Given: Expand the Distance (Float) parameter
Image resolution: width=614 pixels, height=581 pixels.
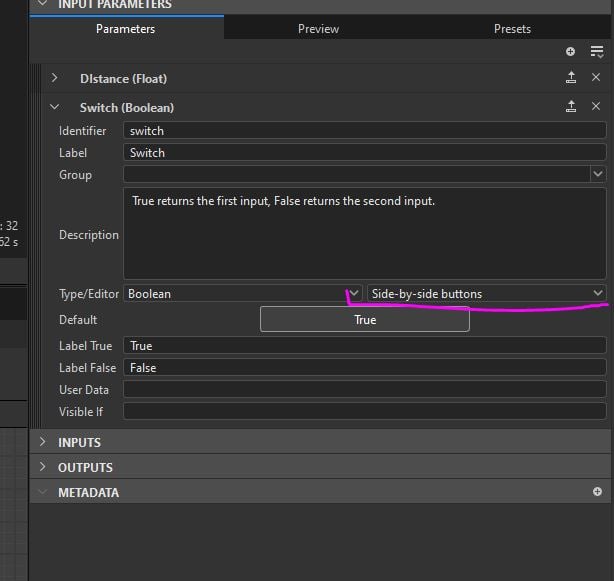Looking at the screenshot, I should (x=55, y=78).
